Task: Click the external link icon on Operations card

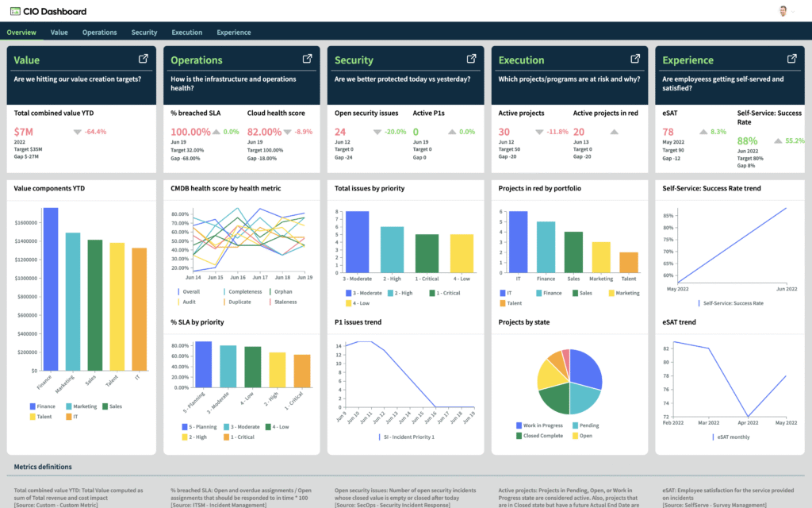Action: click(307, 58)
